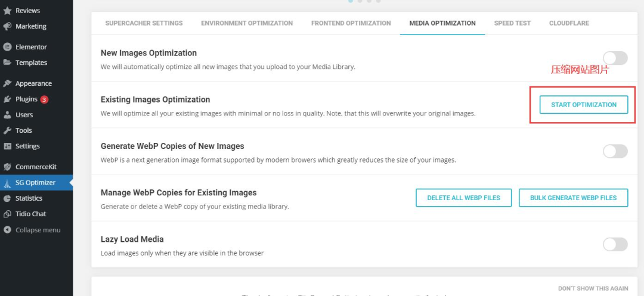Viewport: 644px width, 296px height.
Task: Enable New Images Optimization toggle
Action: pos(615,58)
